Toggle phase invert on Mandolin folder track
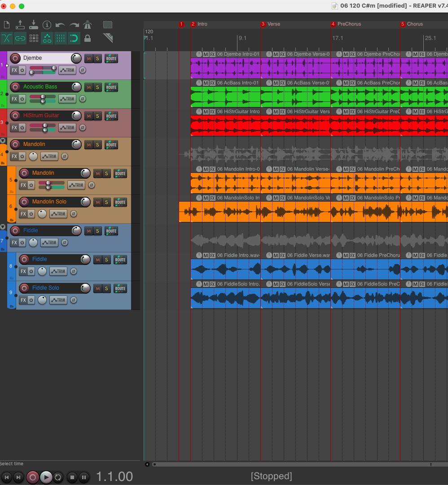Viewport: 448px width, 485px height. (65, 157)
